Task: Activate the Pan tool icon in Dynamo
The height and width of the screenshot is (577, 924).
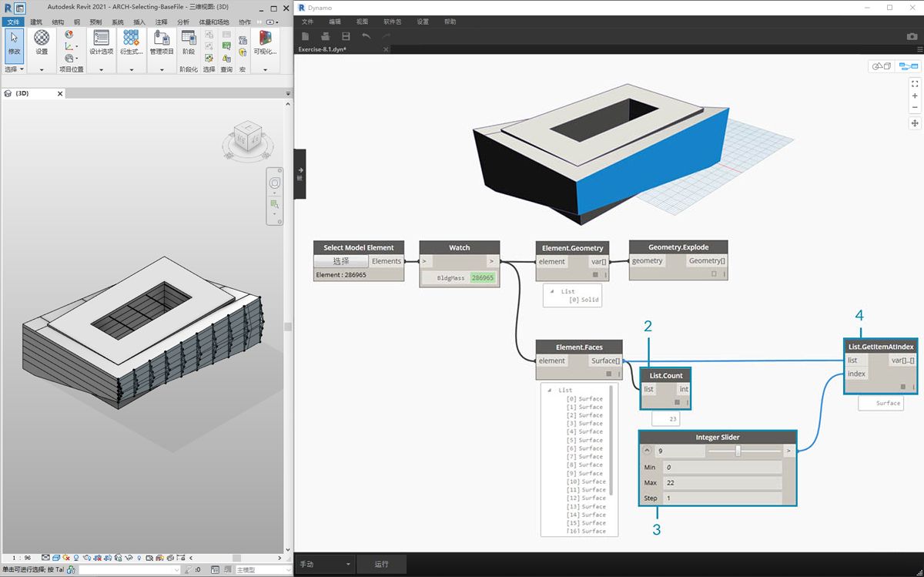Action: (915, 123)
